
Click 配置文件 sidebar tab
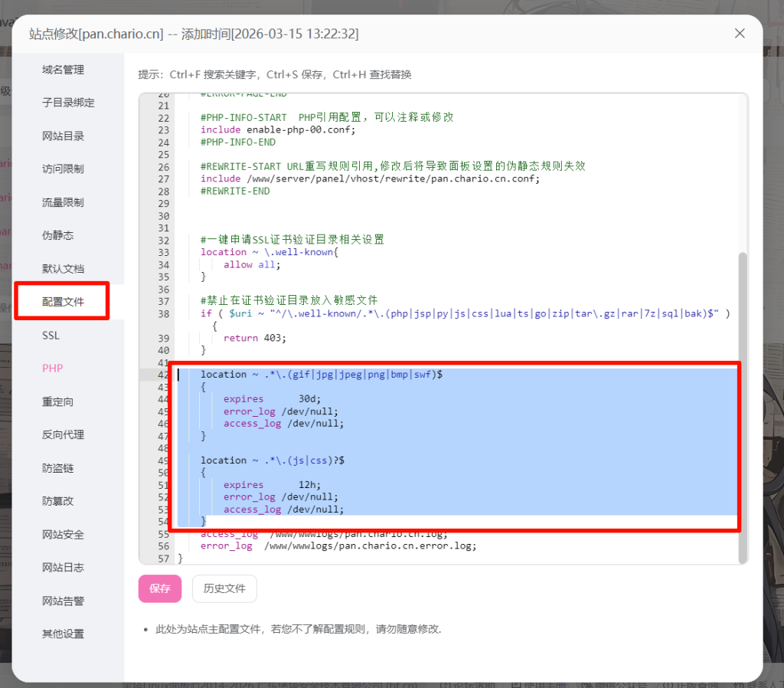coord(63,302)
